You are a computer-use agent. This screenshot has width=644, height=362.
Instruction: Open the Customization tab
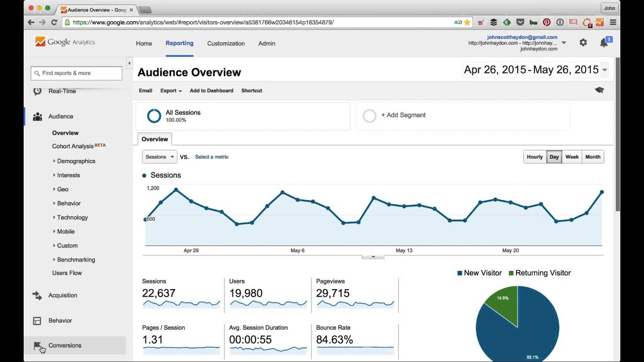coord(226,44)
